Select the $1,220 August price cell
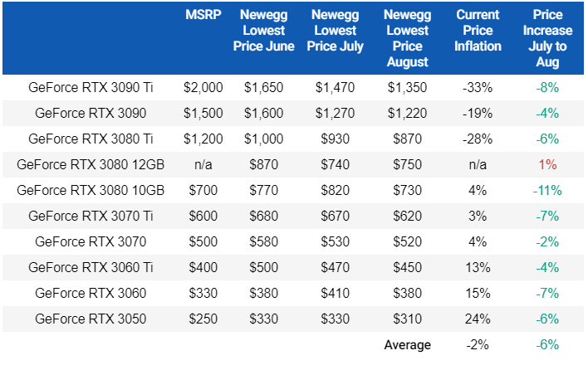The width and height of the screenshot is (588, 370). coord(407,113)
